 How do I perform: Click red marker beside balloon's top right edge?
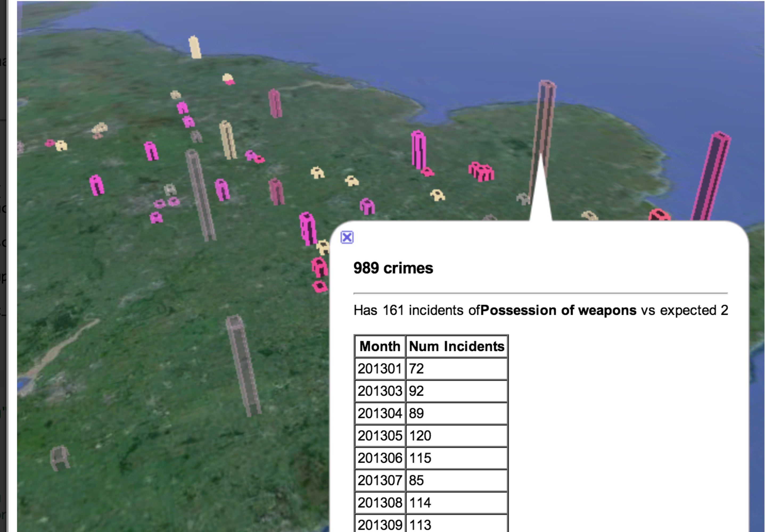click(x=659, y=215)
